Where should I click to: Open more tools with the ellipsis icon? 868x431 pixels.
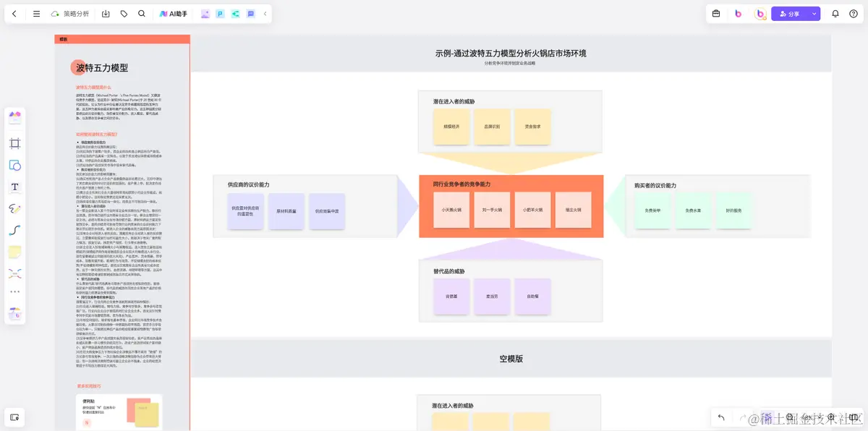tap(14, 292)
